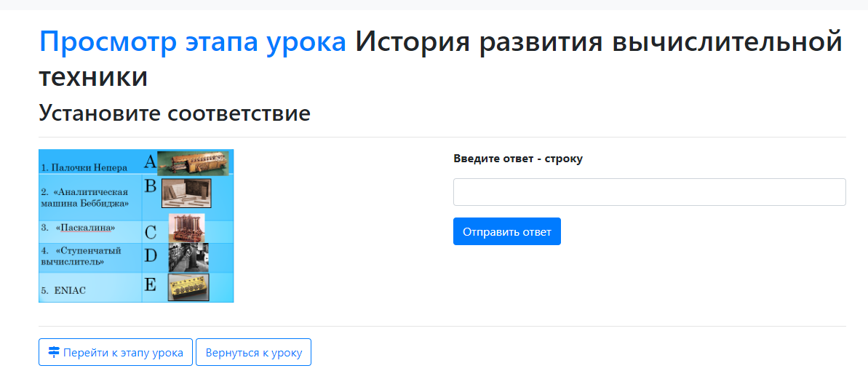Submit answer with Отправить ответ button
Screen dimensions: 868x387
coord(506,231)
